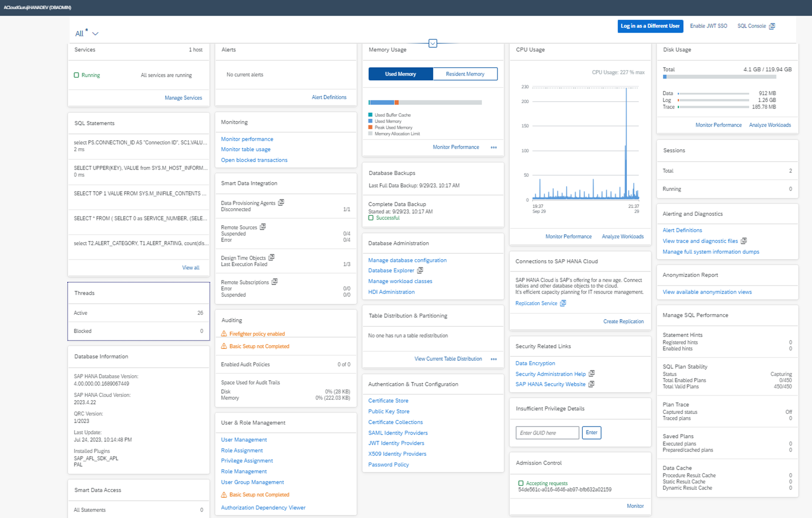This screenshot has height=518, width=812.
Task: Click the Running services status checkbox
Action: pos(76,75)
